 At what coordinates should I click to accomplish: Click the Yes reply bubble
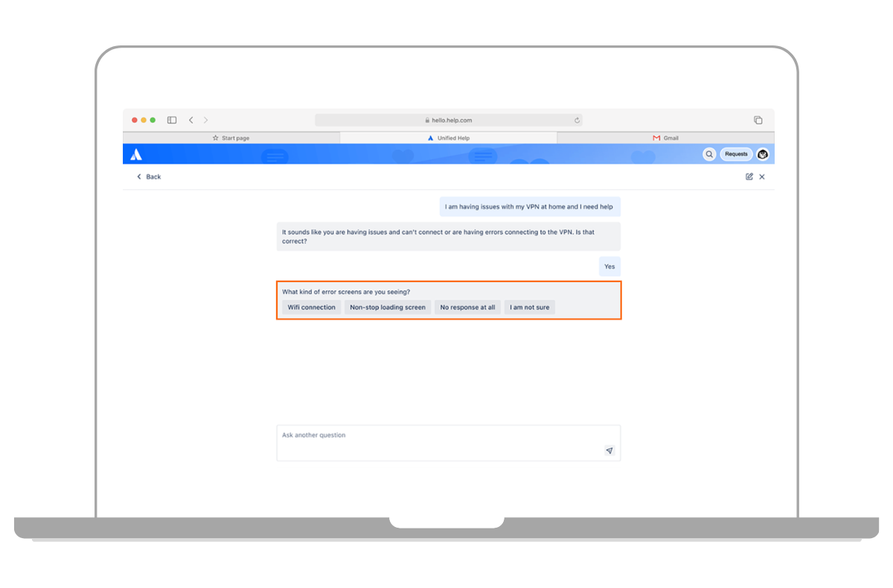[609, 266]
